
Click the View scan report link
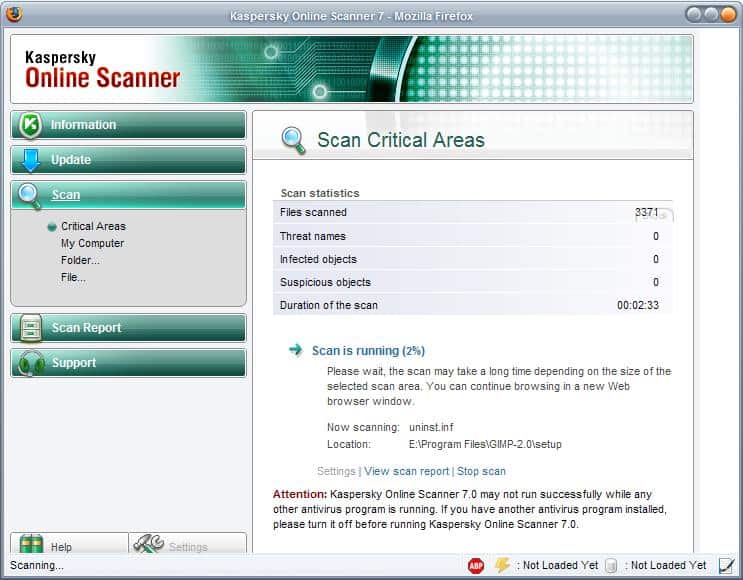(406, 471)
